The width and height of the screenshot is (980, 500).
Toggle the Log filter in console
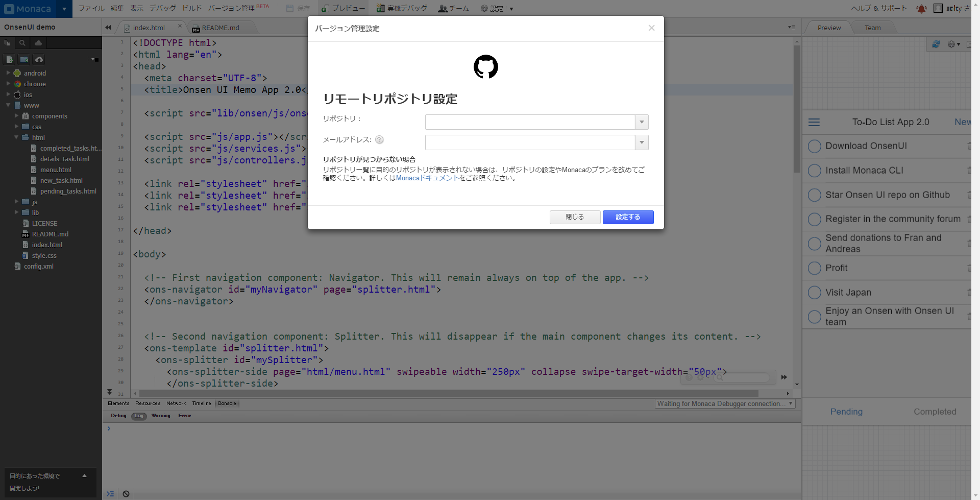tap(139, 416)
